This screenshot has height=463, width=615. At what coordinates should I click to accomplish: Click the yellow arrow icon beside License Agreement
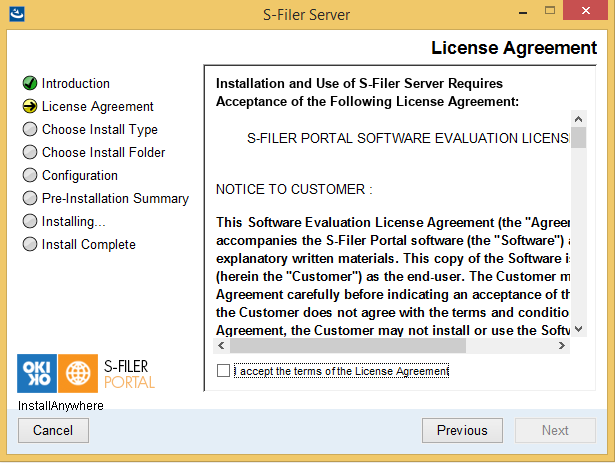point(30,106)
